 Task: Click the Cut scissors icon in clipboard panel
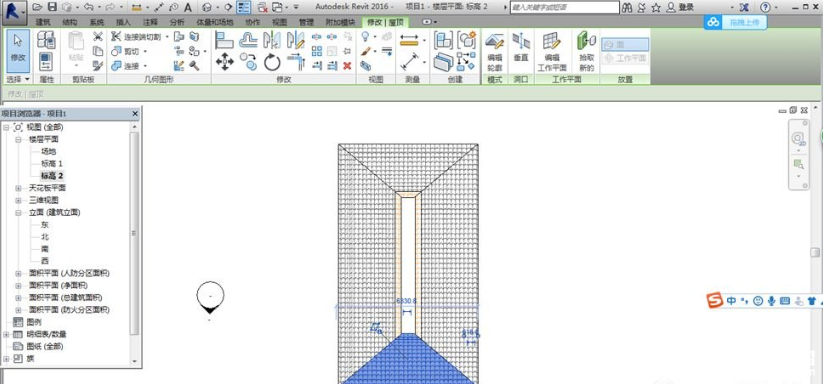(98, 37)
